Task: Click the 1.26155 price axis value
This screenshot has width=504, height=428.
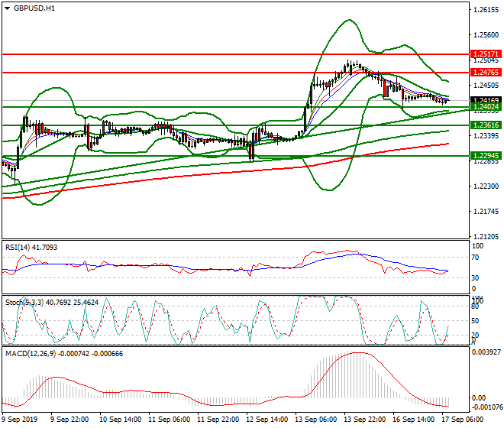Action: click(486, 10)
